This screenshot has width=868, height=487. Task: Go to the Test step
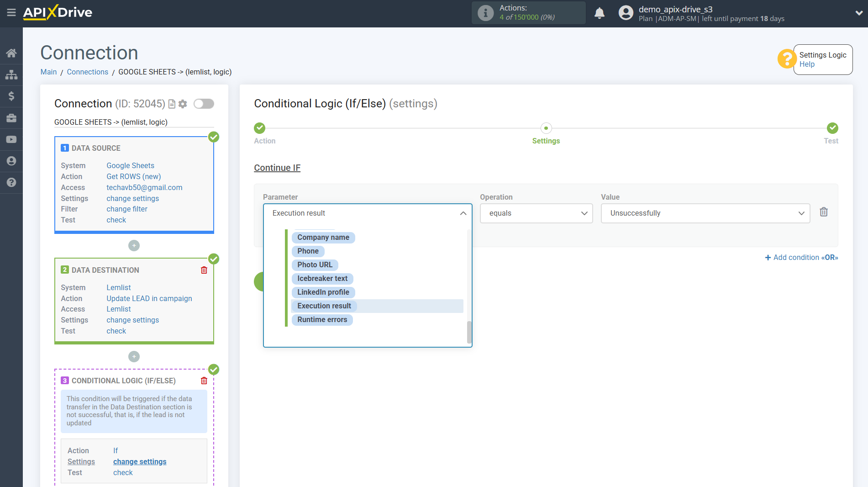[x=832, y=128]
